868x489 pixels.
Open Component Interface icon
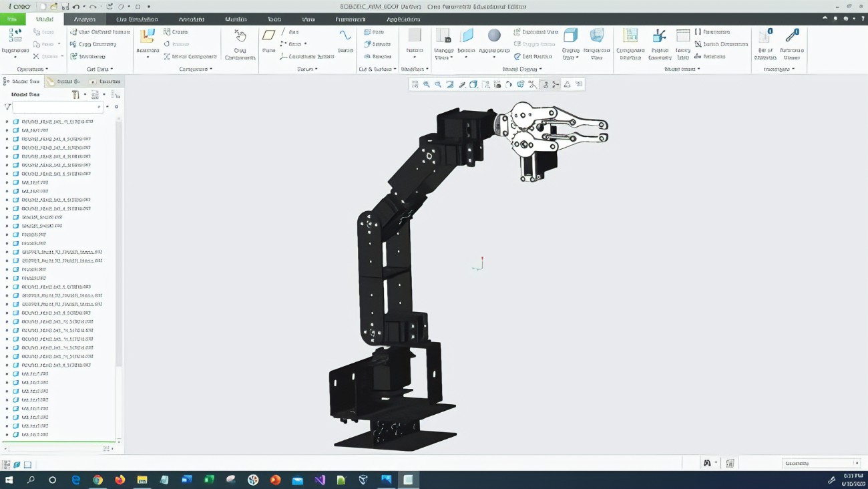(630, 35)
